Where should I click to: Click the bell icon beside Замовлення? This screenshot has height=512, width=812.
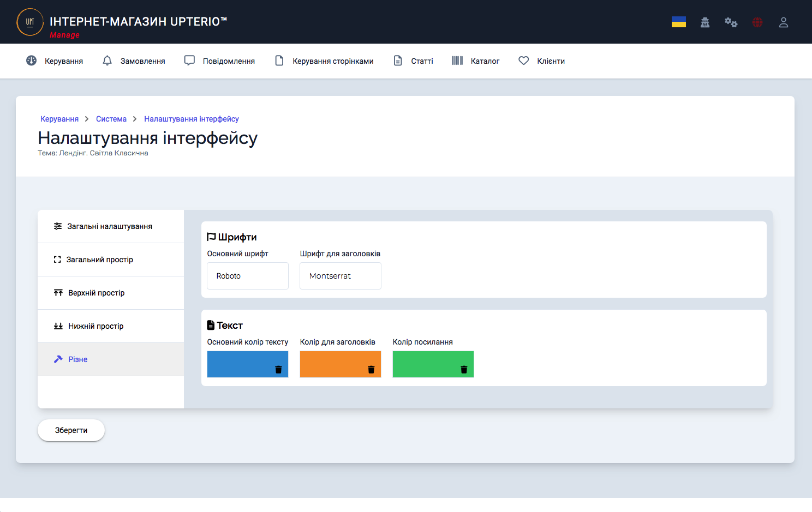point(108,61)
